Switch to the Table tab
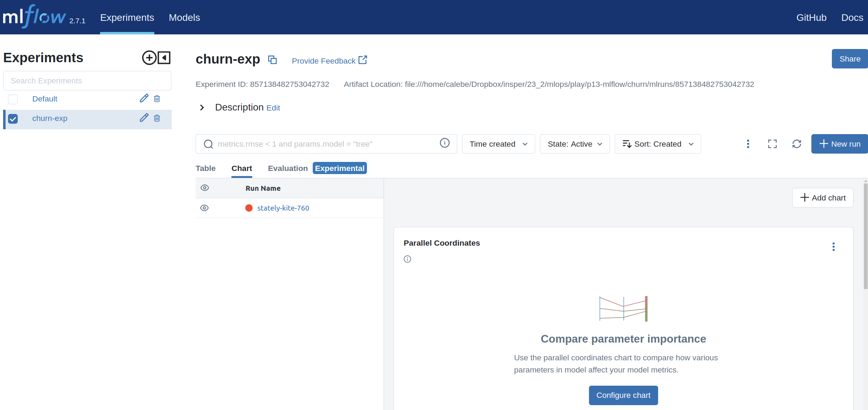The height and width of the screenshot is (410, 868). point(205,169)
